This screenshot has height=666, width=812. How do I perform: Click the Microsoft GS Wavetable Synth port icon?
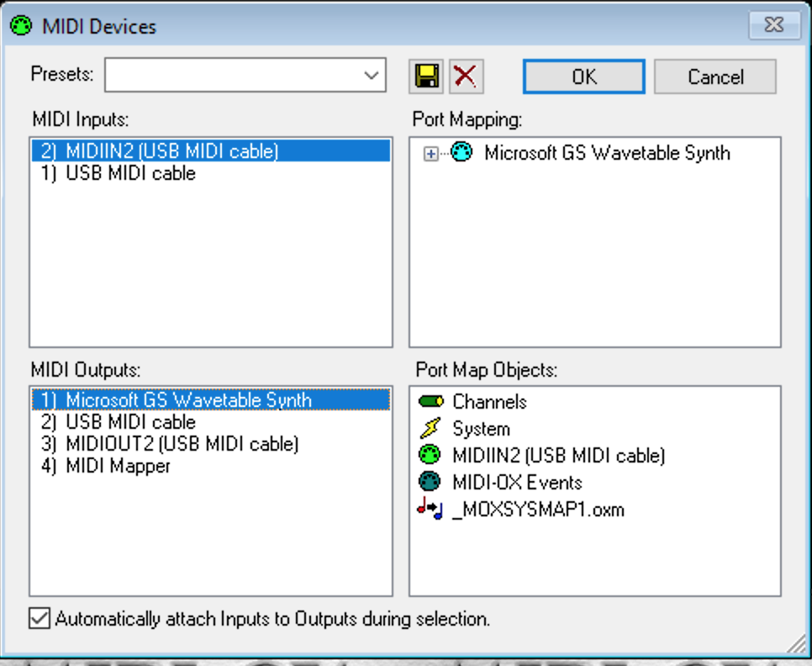[x=462, y=153]
